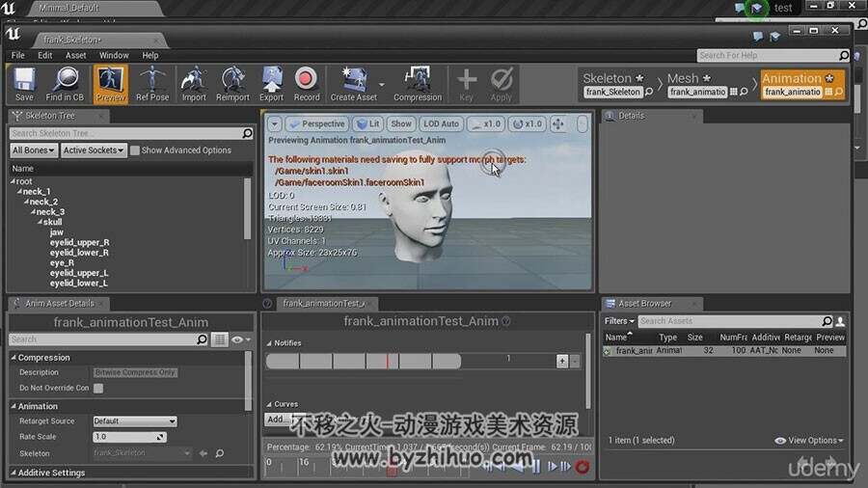Step forward one frame
Screen dimensions: 868x488
552,467
